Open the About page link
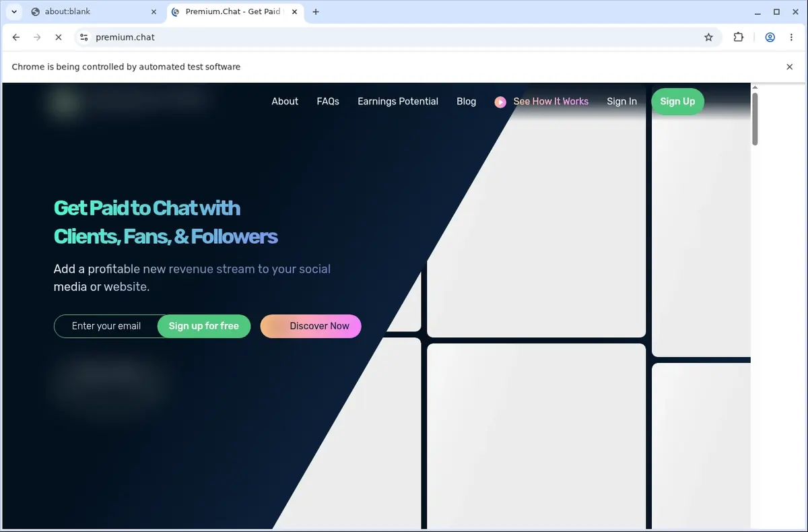This screenshot has height=532, width=808. [x=285, y=101]
